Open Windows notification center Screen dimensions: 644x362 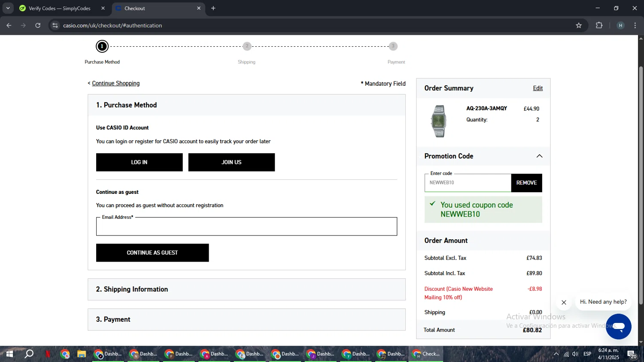632,354
